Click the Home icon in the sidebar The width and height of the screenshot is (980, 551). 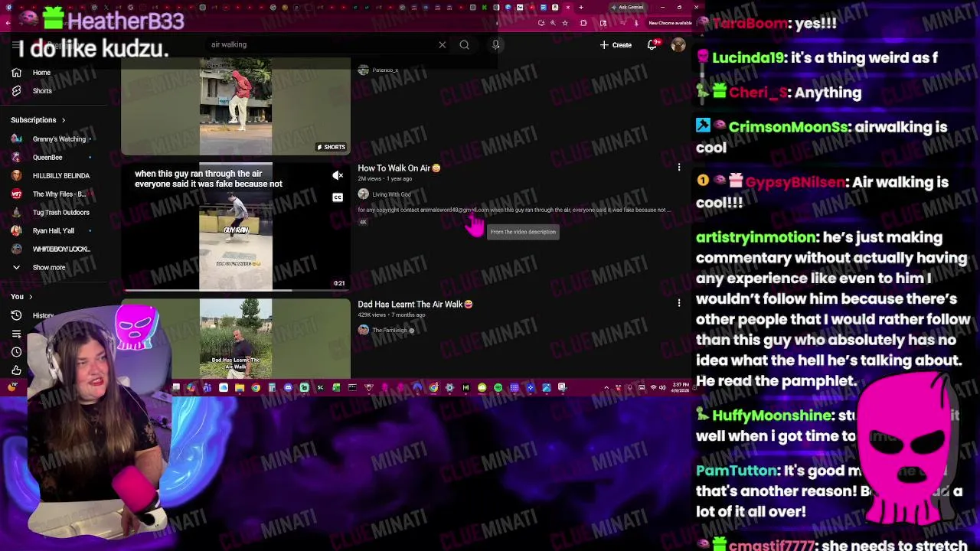(16, 73)
